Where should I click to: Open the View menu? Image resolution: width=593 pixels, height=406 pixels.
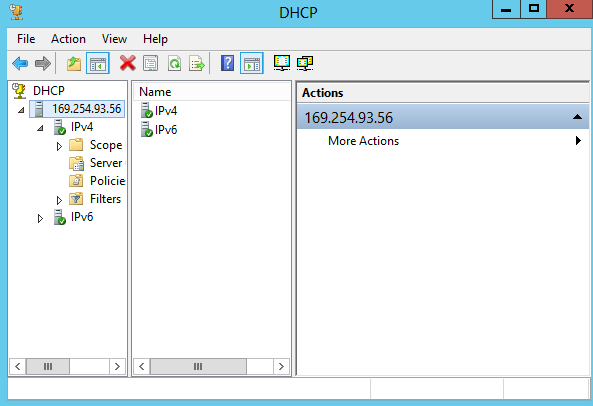(114, 39)
